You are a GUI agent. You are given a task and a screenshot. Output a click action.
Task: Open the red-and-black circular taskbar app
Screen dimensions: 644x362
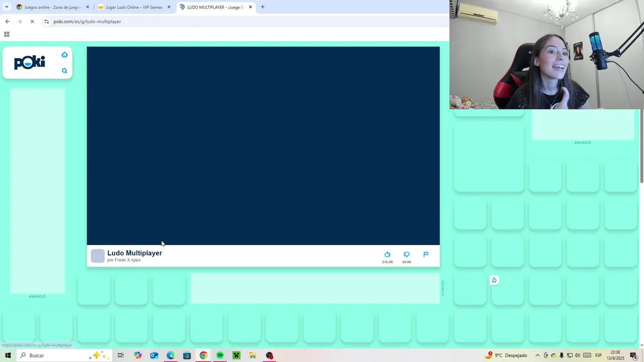click(269, 355)
